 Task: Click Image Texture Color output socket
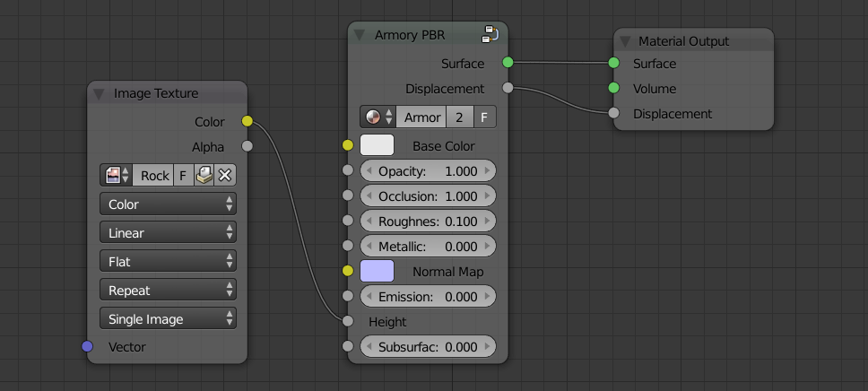coord(247,121)
